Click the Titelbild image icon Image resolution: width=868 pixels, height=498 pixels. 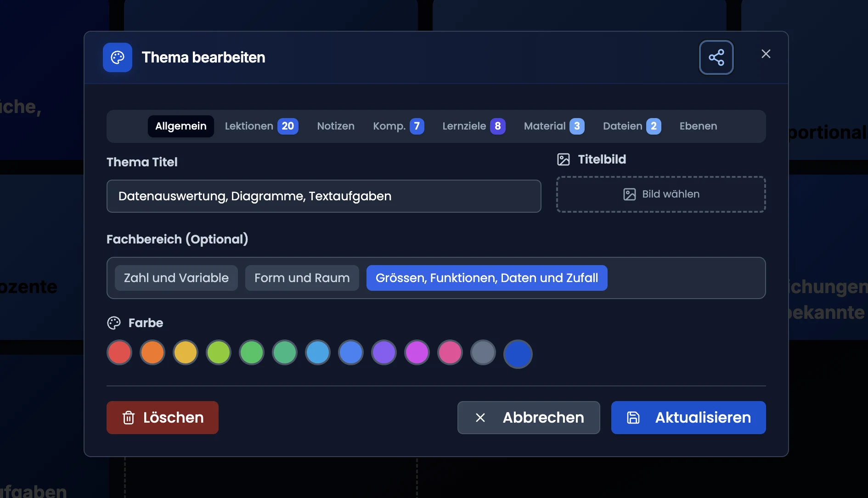(564, 159)
